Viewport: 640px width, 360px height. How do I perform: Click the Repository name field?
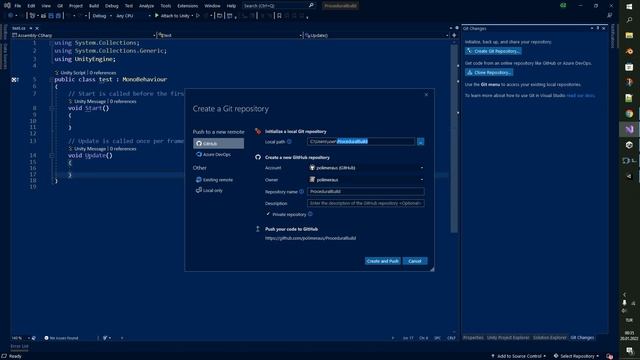click(366, 191)
